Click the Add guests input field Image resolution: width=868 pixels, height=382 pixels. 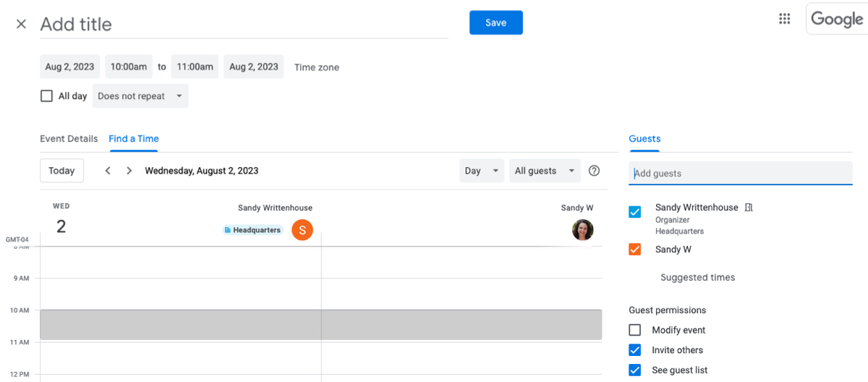740,174
